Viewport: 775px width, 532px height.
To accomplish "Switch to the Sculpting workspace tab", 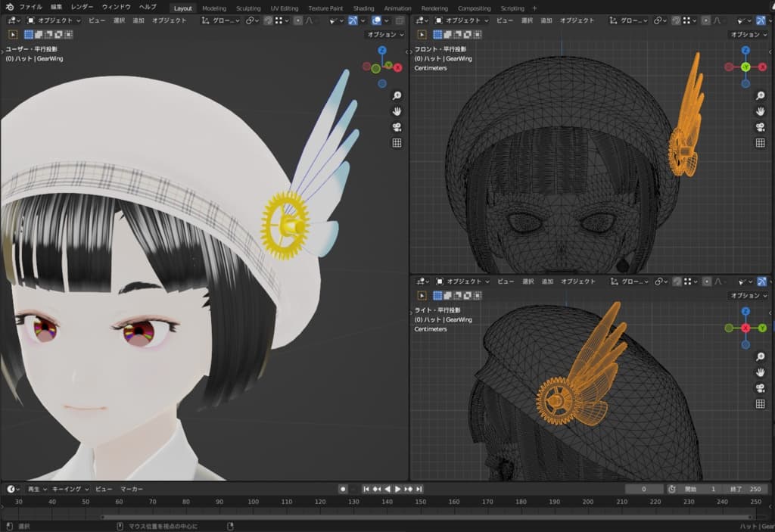I will 248,8.
